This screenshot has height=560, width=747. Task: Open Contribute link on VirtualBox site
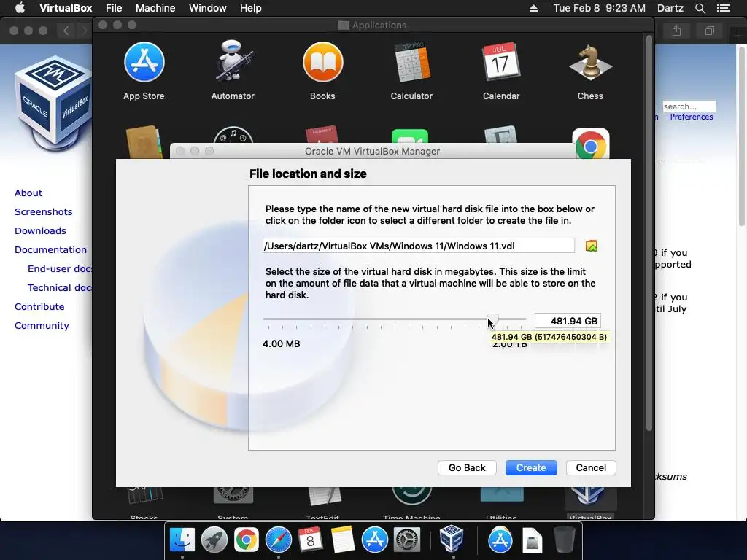pos(39,307)
